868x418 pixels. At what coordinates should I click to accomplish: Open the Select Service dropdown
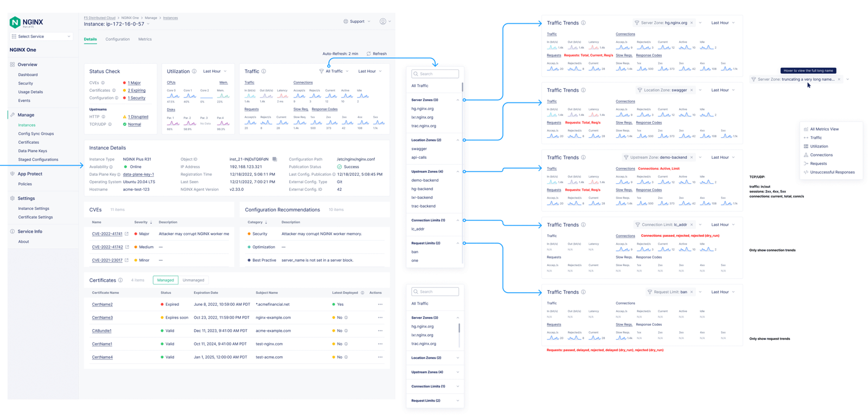41,36
